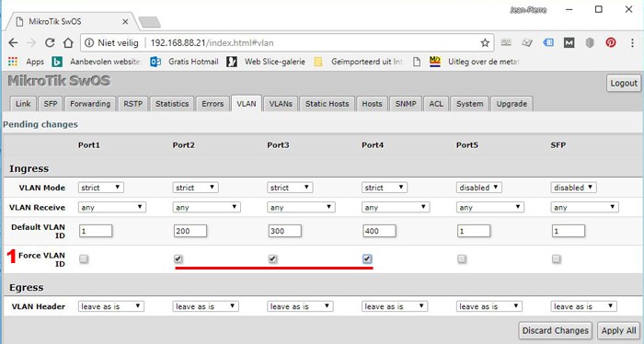
Task: Open the Upgrade tab
Action: coord(512,104)
